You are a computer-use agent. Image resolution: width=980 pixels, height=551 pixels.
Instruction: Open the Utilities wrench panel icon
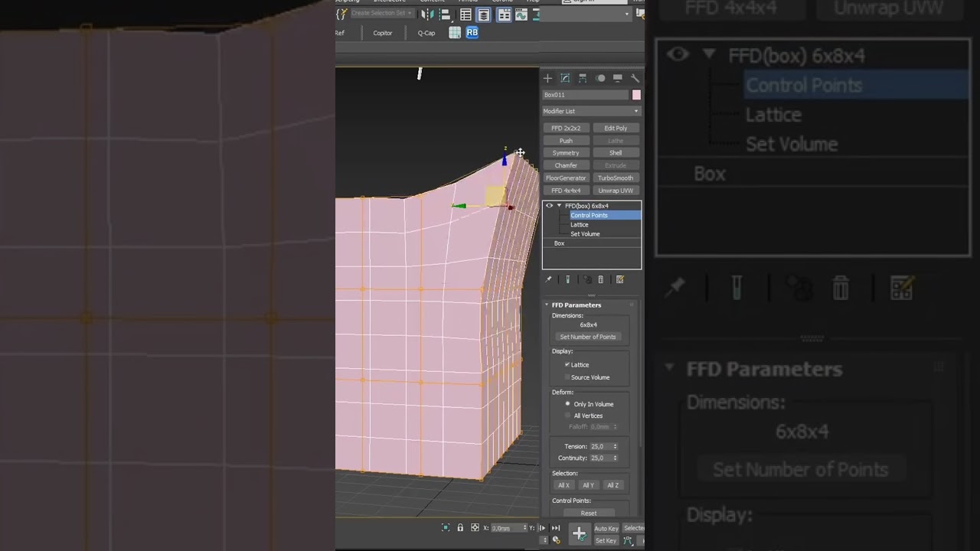point(635,78)
